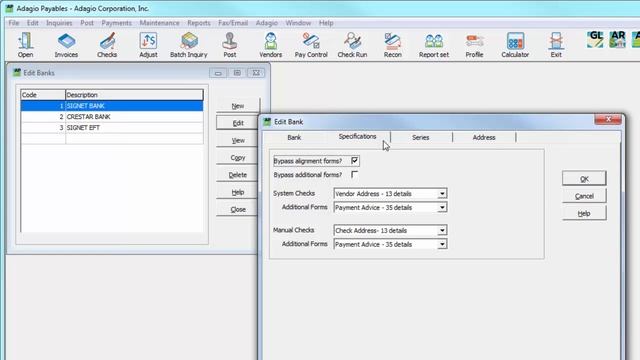Enable Bypass additional forms checkbox

coord(354,175)
